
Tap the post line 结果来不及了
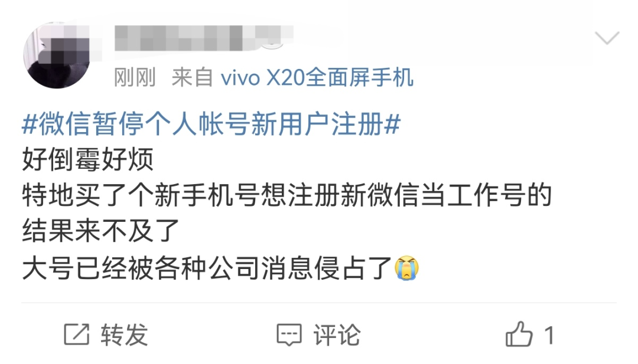pos(101,231)
